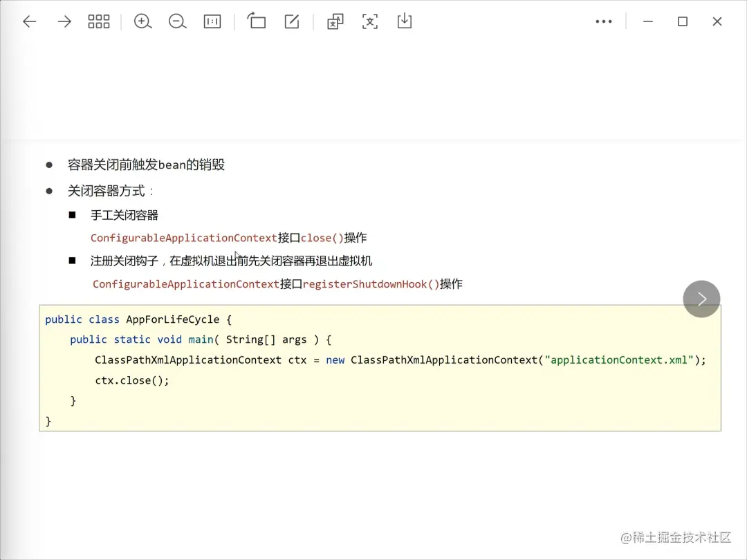This screenshot has width=747, height=560.
Task: Rotate the image
Action: tap(257, 21)
